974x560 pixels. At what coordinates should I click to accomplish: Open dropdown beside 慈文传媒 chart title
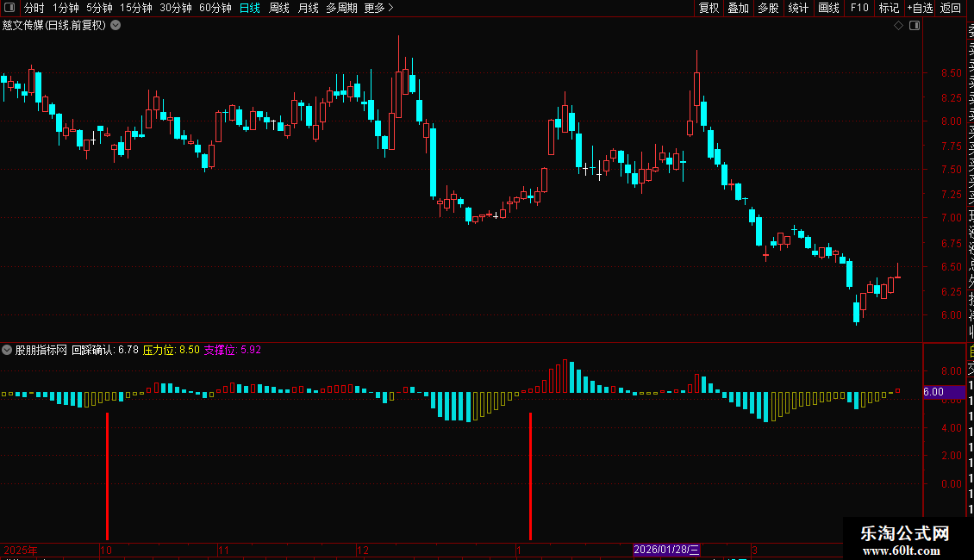(x=116, y=26)
